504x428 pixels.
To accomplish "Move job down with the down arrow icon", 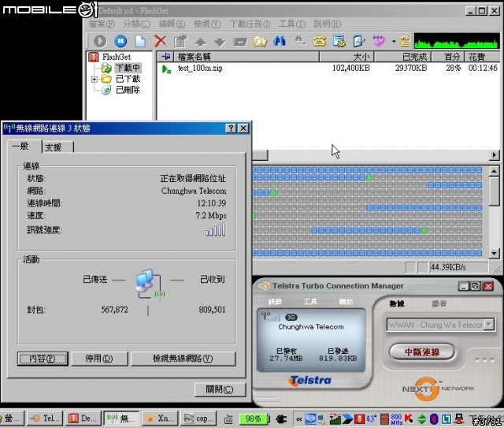I will pyautogui.click(x=220, y=42).
